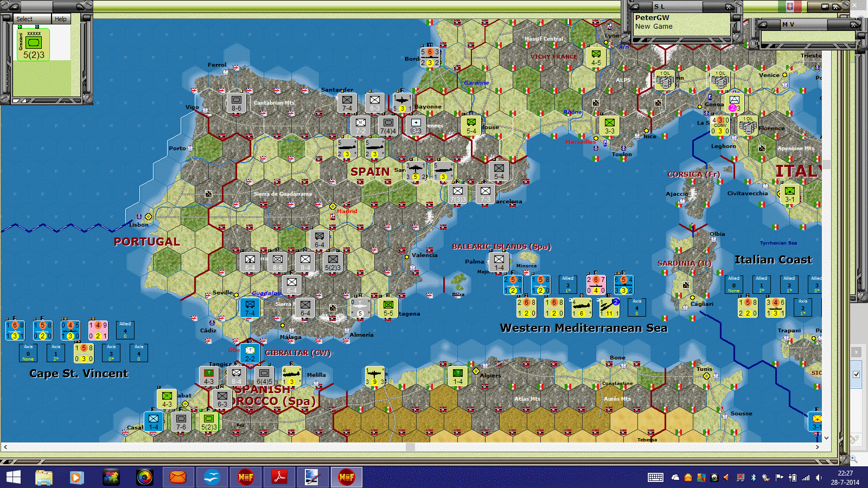The width and height of the screenshot is (868, 488).
Task: Click the map's left scroll arrow
Action: [5, 447]
